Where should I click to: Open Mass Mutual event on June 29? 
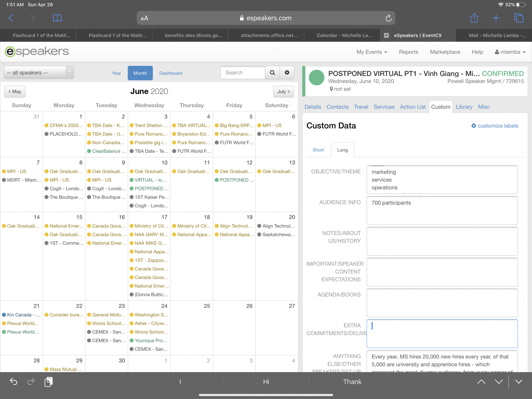click(x=63, y=369)
